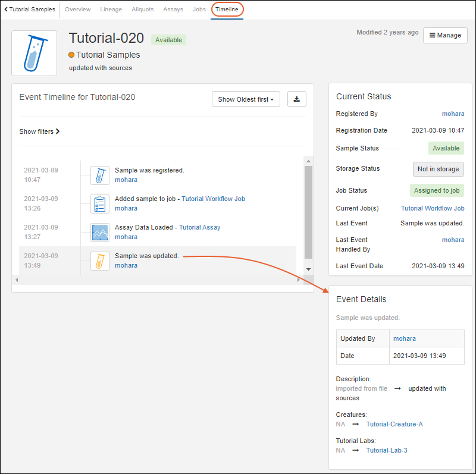The height and width of the screenshot is (474, 476).
Task: Open the Show Oldest first dropdown
Action: click(x=246, y=99)
